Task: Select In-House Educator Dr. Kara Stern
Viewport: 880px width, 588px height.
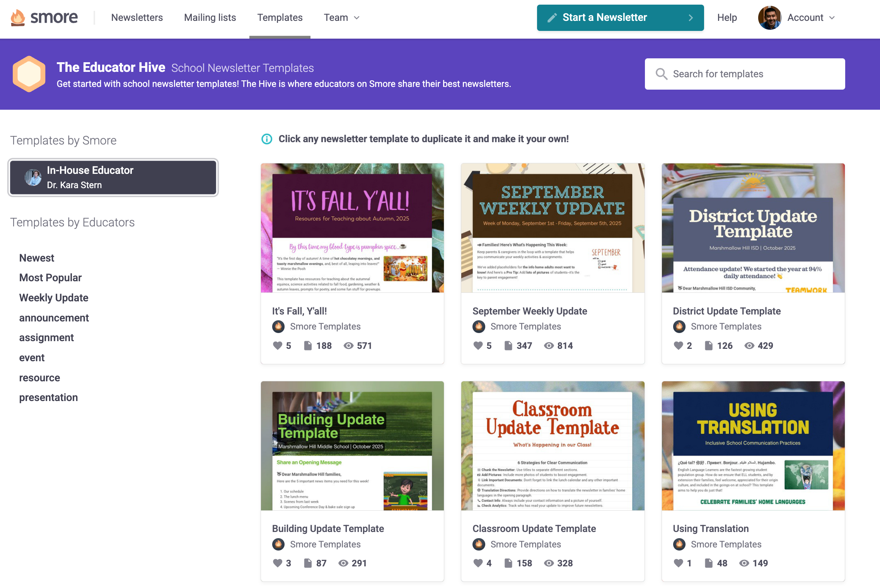Action: pyautogui.click(x=113, y=177)
